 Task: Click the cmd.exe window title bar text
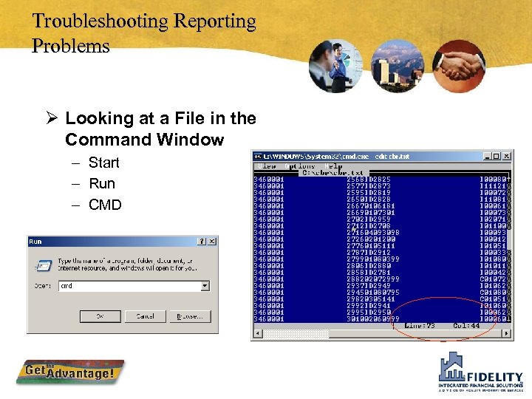click(336, 157)
